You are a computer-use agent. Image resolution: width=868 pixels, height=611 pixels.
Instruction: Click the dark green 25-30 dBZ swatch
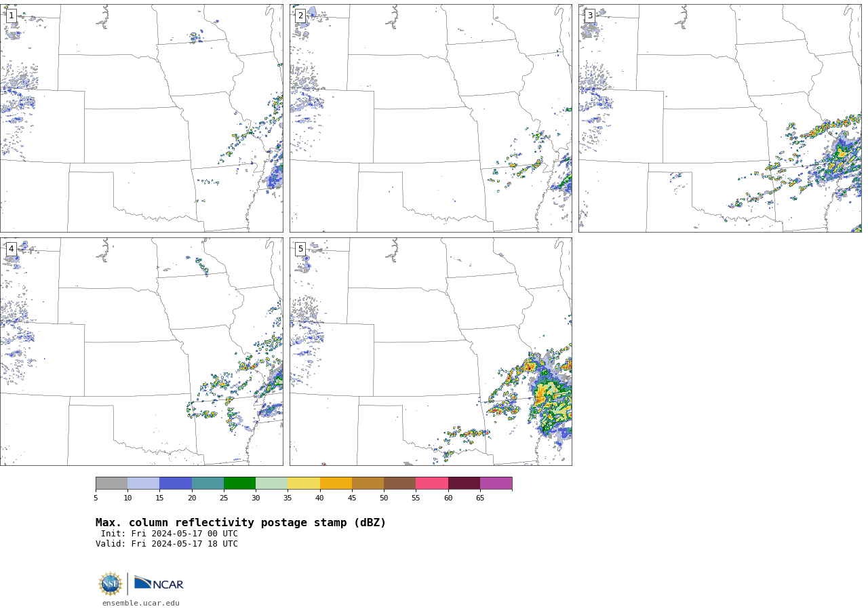pos(239,484)
